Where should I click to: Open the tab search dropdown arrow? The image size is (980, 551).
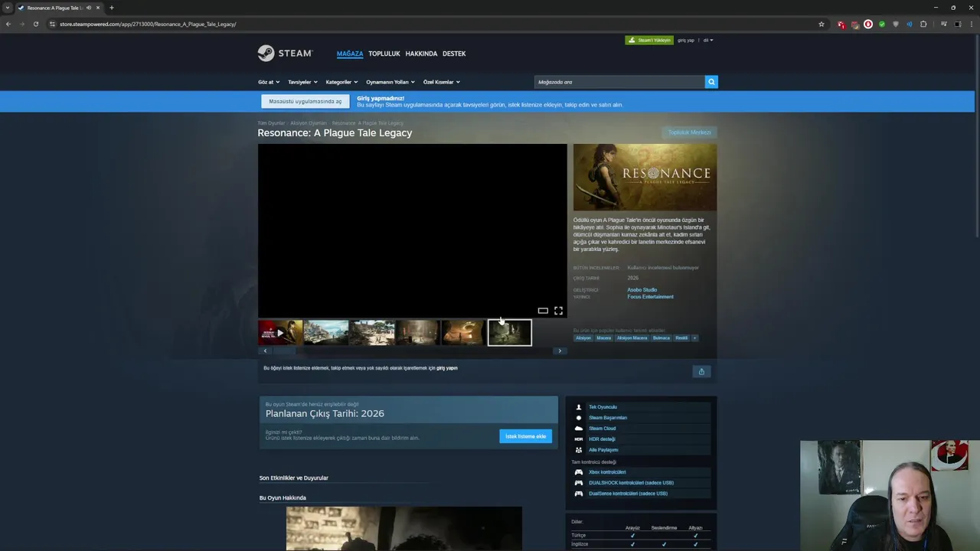(7, 8)
